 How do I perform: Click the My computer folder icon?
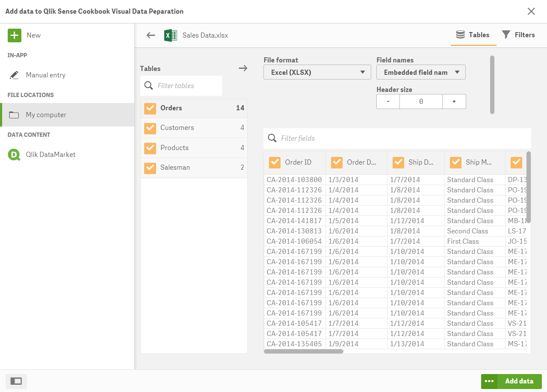point(14,115)
